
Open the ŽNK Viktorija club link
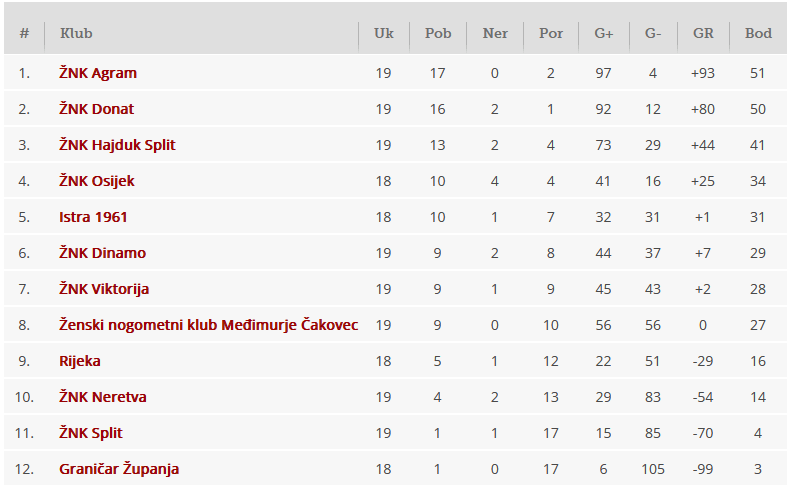click(x=104, y=289)
